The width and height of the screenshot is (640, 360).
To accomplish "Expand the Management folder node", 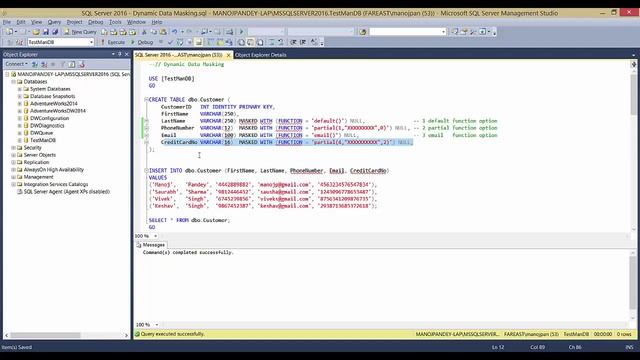I will (13, 177).
